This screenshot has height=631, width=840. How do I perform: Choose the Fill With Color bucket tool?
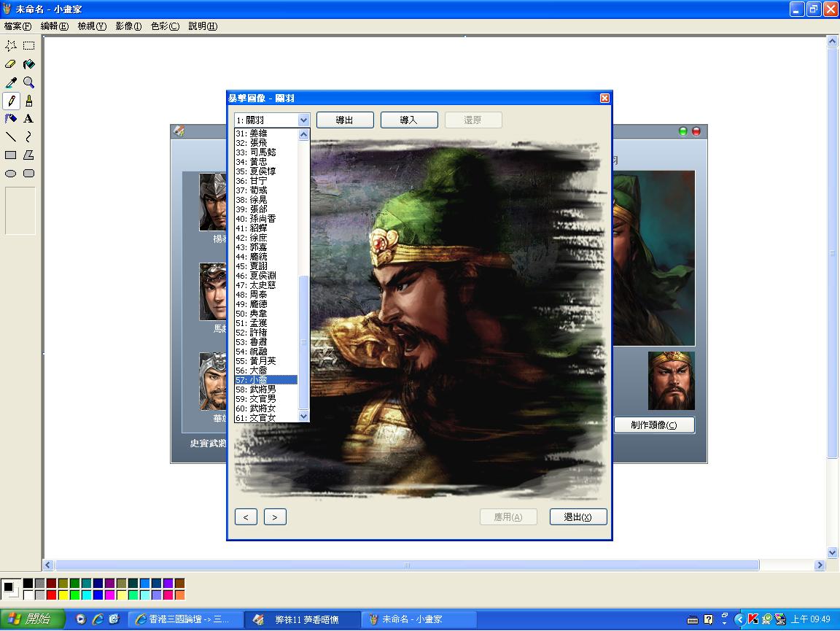click(29, 64)
